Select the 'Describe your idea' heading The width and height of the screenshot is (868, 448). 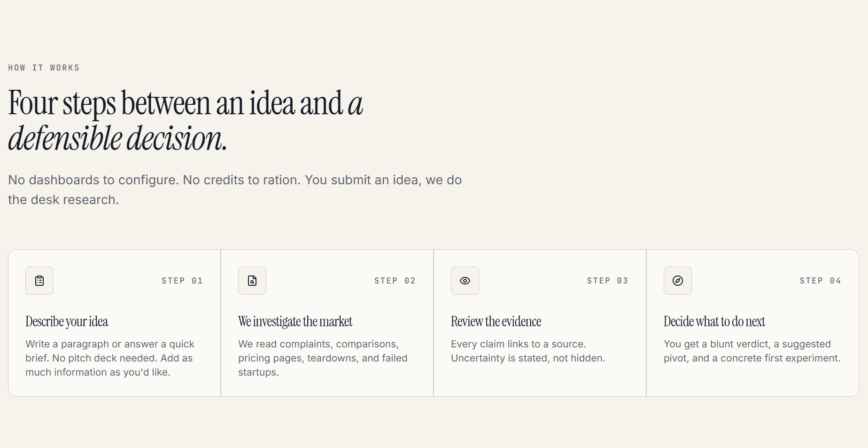point(67,322)
